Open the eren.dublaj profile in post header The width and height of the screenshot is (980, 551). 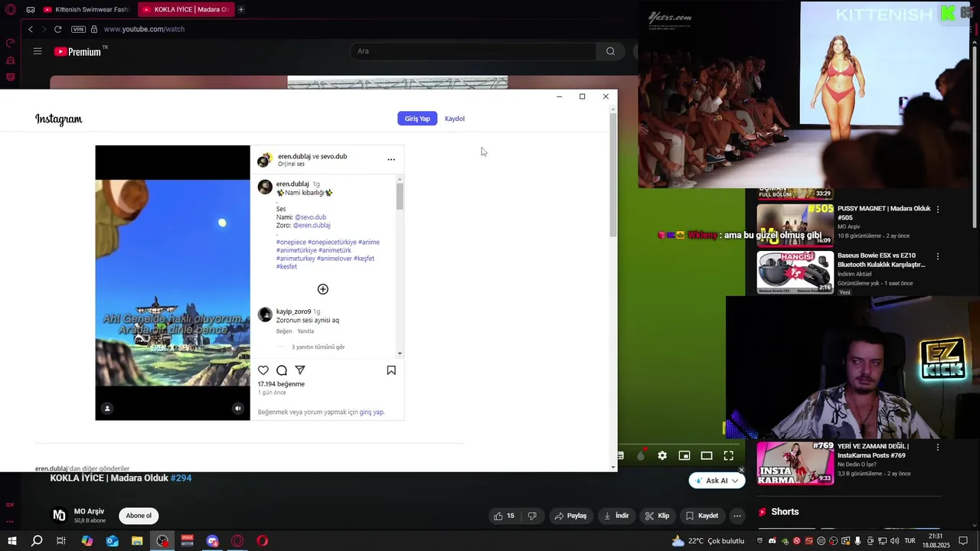pos(294,156)
